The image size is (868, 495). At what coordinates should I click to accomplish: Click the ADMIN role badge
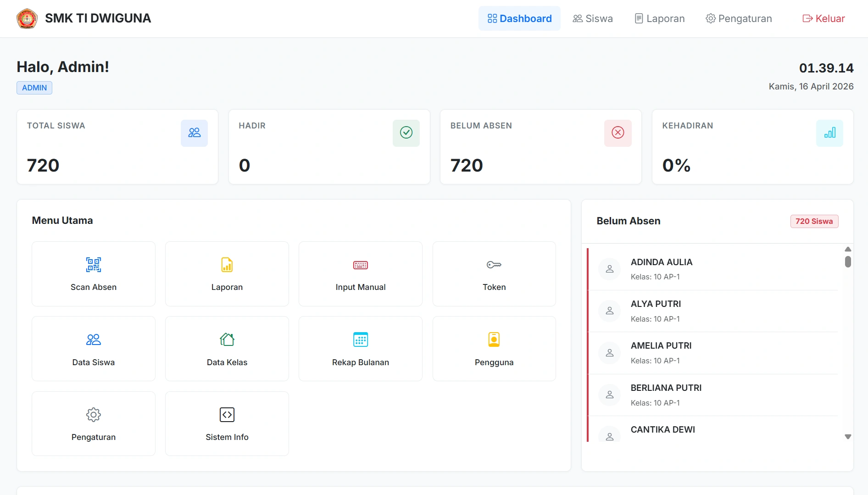tap(34, 88)
